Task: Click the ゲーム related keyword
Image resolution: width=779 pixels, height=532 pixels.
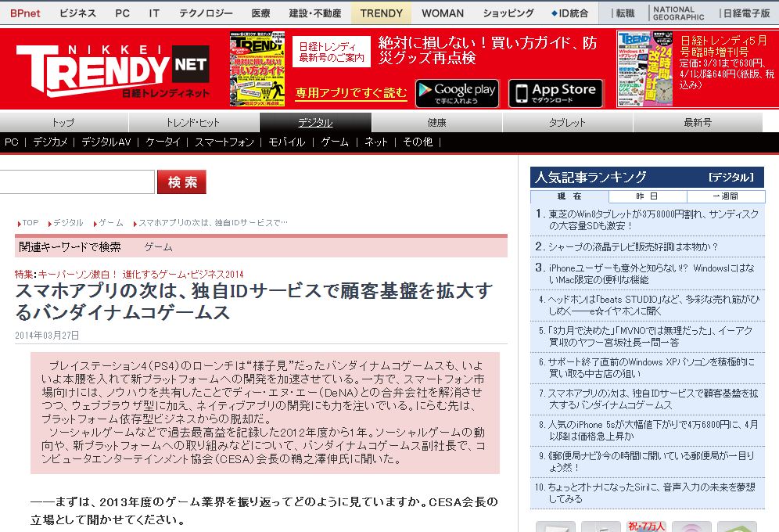Action: pyautogui.click(x=158, y=247)
